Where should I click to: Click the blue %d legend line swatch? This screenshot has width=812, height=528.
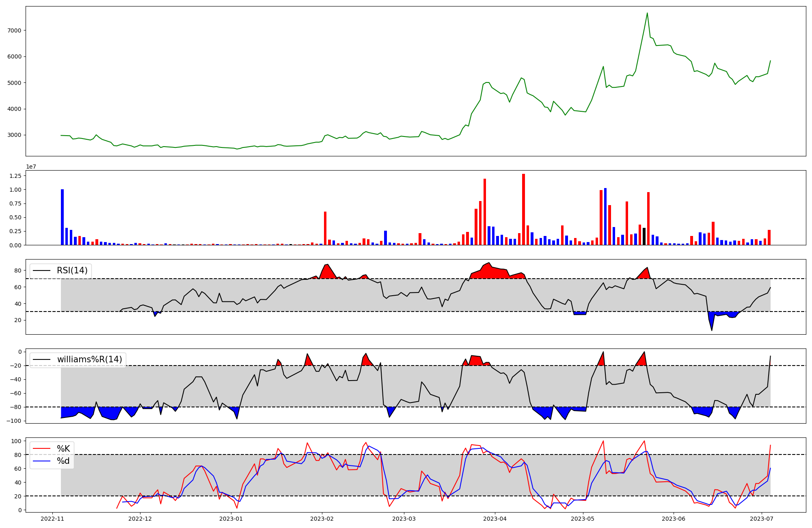coord(42,461)
